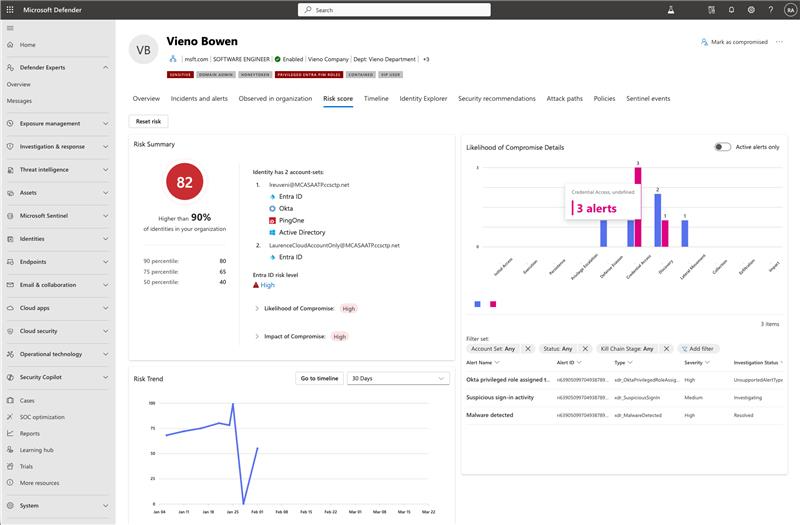Open the lab flask icon in header
Viewport: 800px width, 525px height.
[x=671, y=10]
